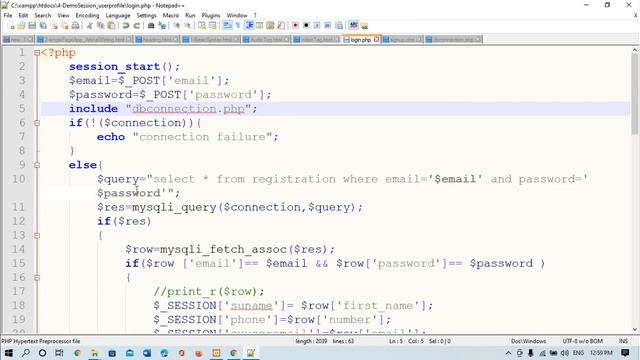Image resolution: width=640 pixels, height=360 pixels.
Task: Open Find with the binoculars icon
Action: coord(151,26)
